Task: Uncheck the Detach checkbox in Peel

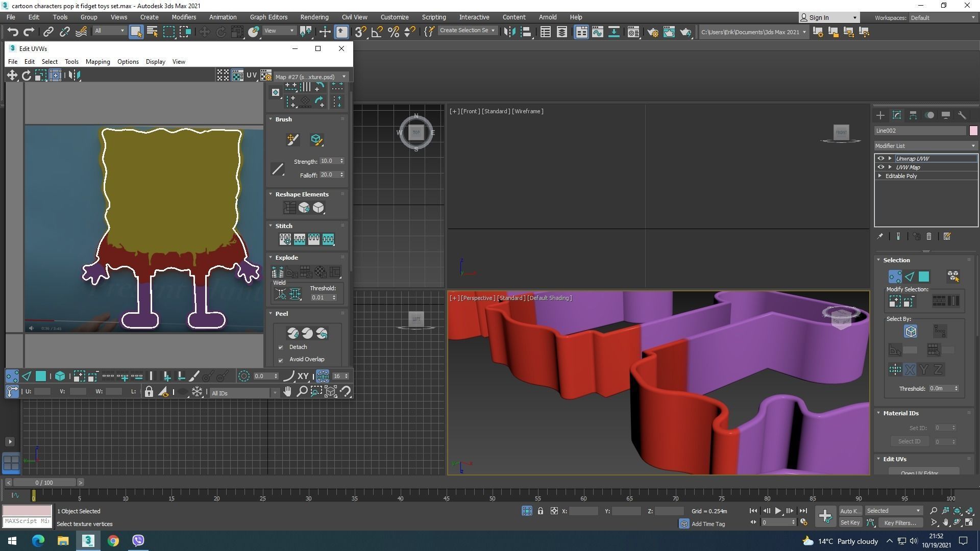Action: [281, 347]
